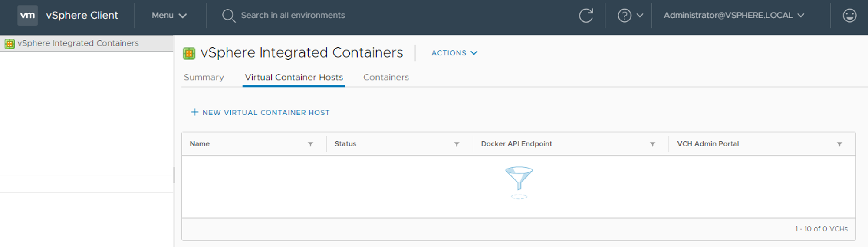The width and height of the screenshot is (868, 247).
Task: Click the Status column filter icon
Action: (457, 144)
